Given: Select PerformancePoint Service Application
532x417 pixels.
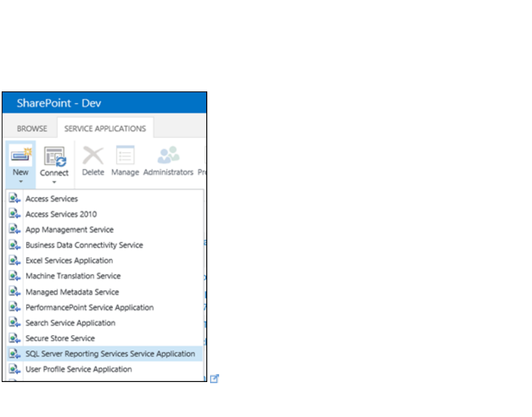Looking at the screenshot, I should tap(105, 308).
